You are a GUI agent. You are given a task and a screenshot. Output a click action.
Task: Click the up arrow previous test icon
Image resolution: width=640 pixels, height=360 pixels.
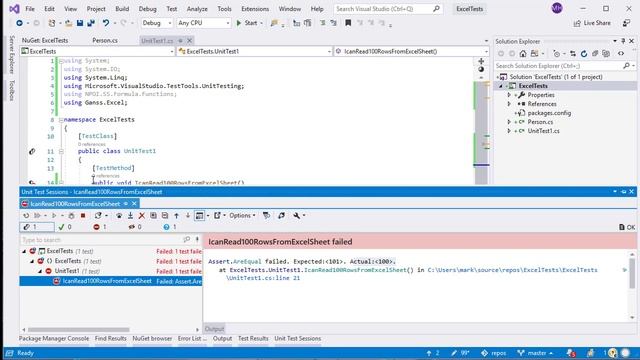click(176, 216)
